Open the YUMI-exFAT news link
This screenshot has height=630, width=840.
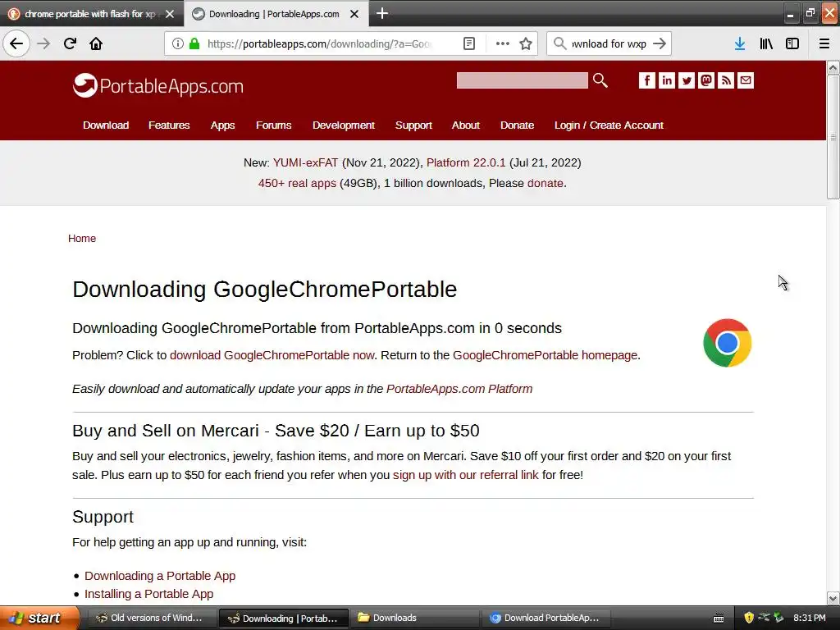click(305, 162)
